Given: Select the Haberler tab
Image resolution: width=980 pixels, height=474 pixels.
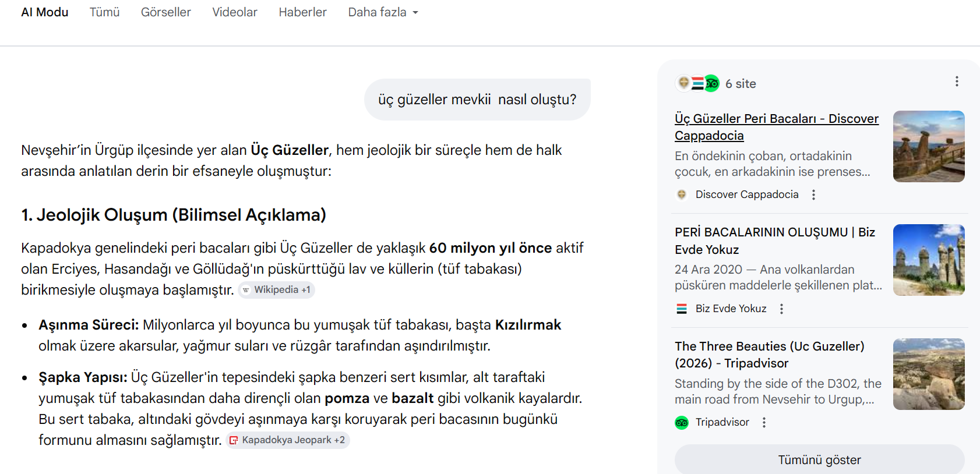Looking at the screenshot, I should (x=302, y=12).
